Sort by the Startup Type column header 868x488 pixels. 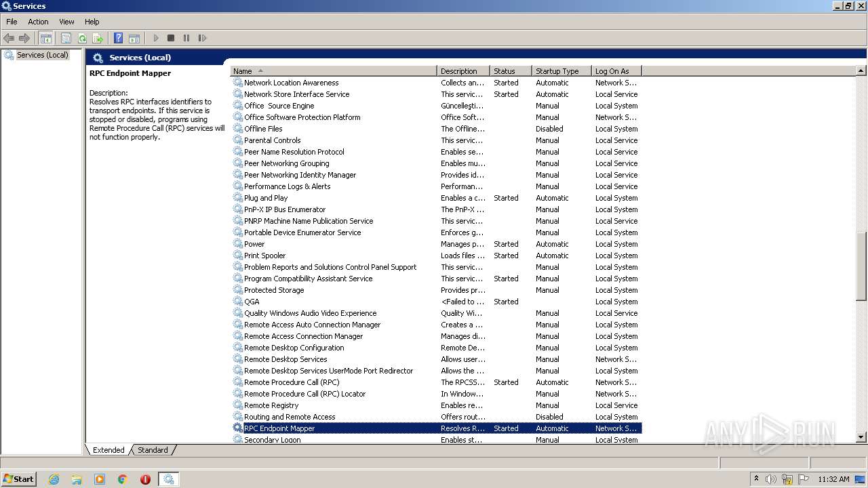tap(561, 71)
